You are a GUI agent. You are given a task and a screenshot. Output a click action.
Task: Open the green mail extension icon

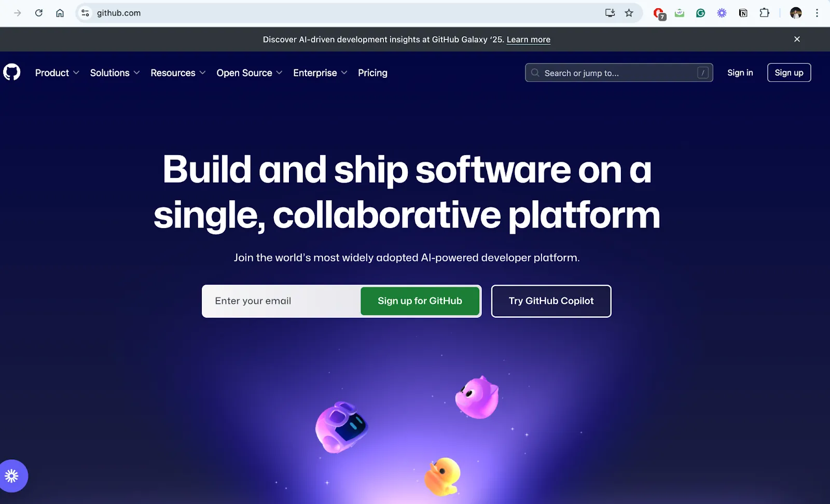pyautogui.click(x=680, y=13)
